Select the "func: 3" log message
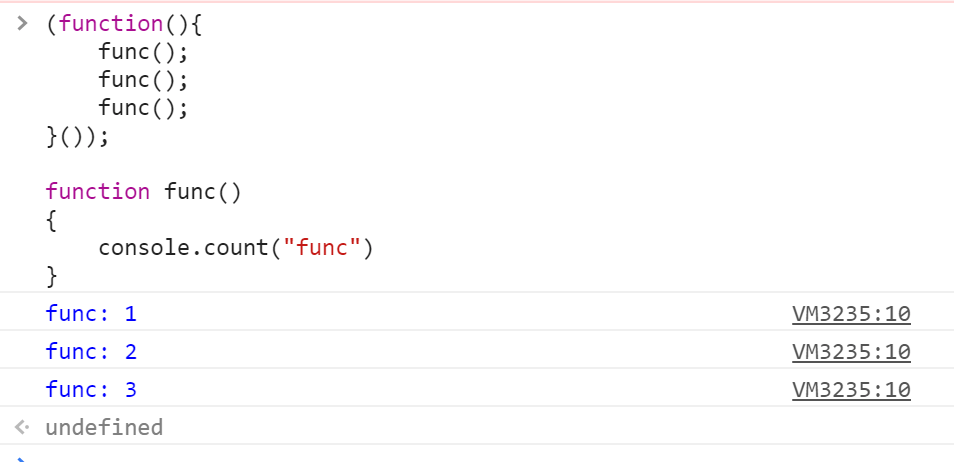This screenshot has width=954, height=462. (91, 390)
